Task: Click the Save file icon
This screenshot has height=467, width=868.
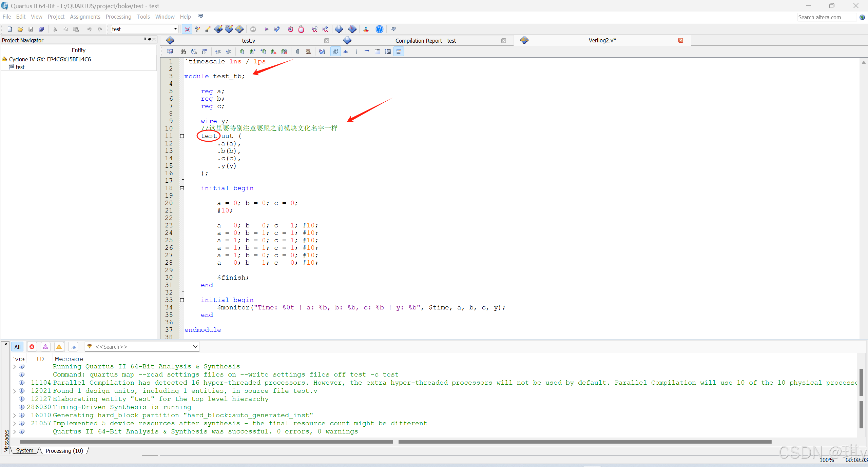Action: coord(31,29)
